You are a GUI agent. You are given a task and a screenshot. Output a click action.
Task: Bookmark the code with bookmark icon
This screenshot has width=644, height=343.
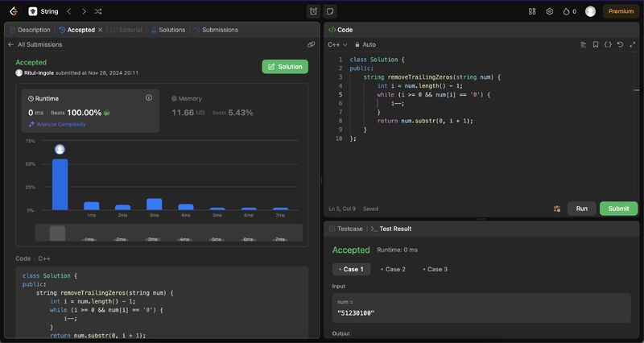pos(596,45)
